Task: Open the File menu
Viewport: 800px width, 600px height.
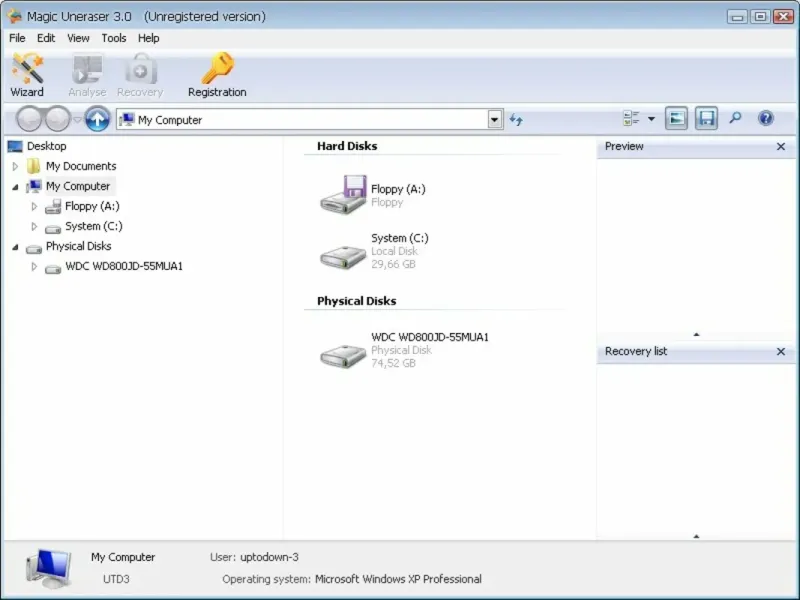Action: point(17,38)
